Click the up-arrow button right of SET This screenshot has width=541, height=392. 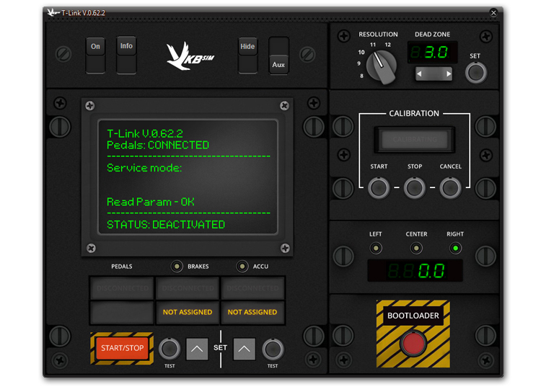[x=245, y=349]
